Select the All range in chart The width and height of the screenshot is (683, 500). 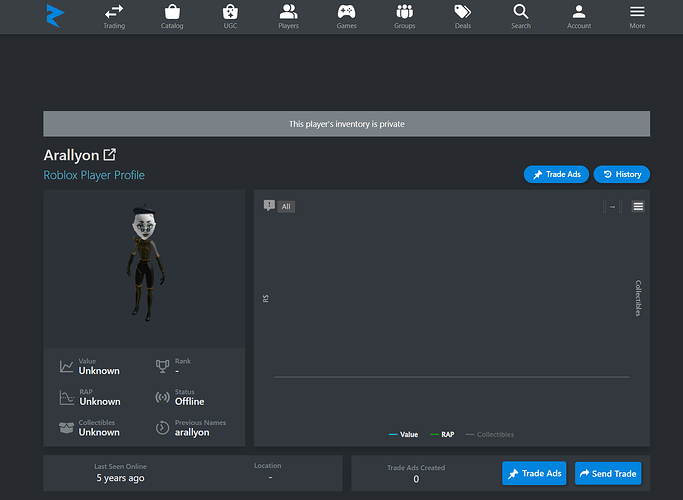[286, 206]
